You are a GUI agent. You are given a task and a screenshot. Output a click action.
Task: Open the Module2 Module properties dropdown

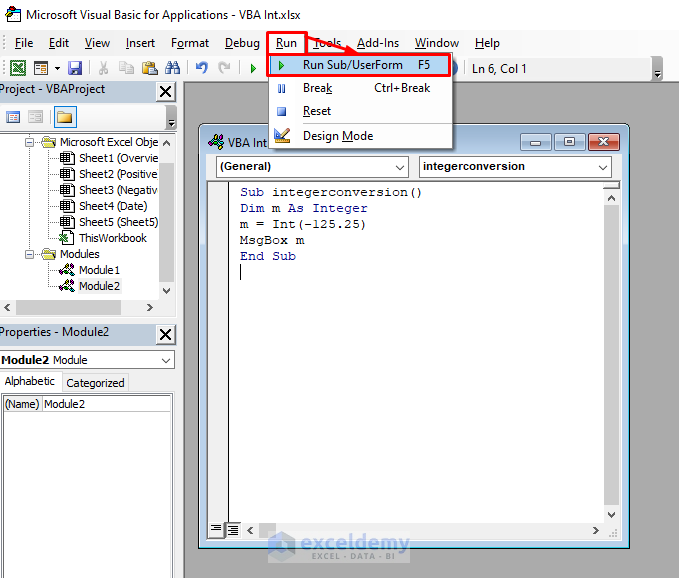point(87,360)
